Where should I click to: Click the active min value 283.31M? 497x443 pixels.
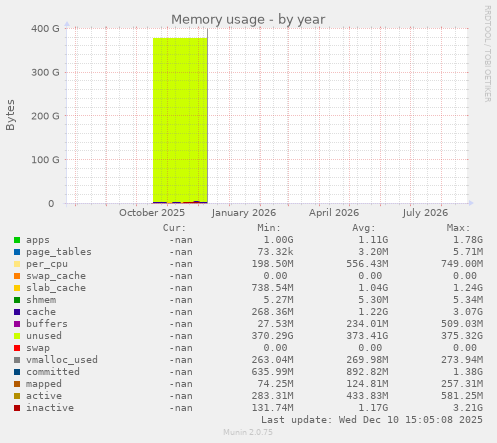(272, 396)
